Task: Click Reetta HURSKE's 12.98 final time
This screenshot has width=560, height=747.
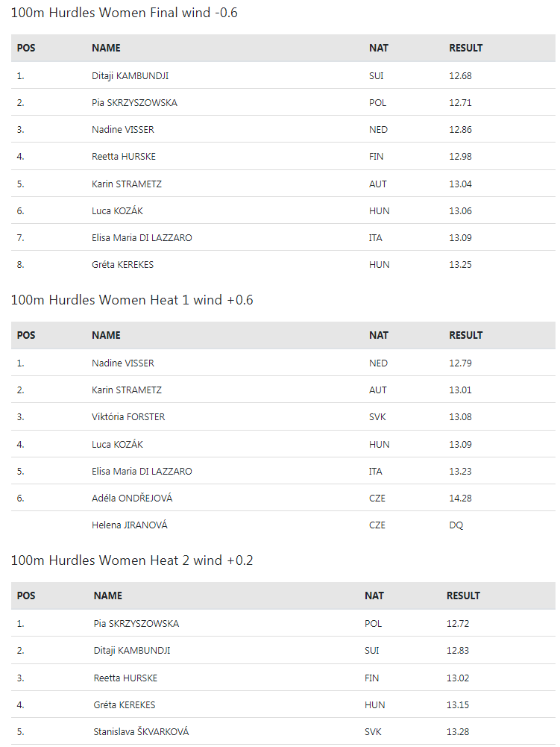Action: coord(460,157)
